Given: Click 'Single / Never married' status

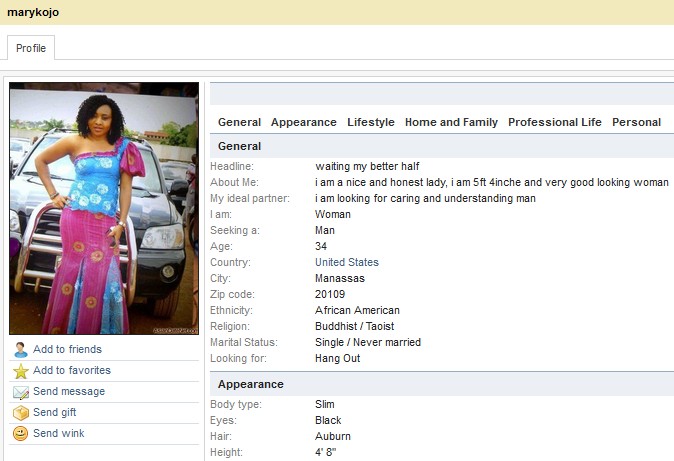Looking at the screenshot, I should (x=368, y=342).
